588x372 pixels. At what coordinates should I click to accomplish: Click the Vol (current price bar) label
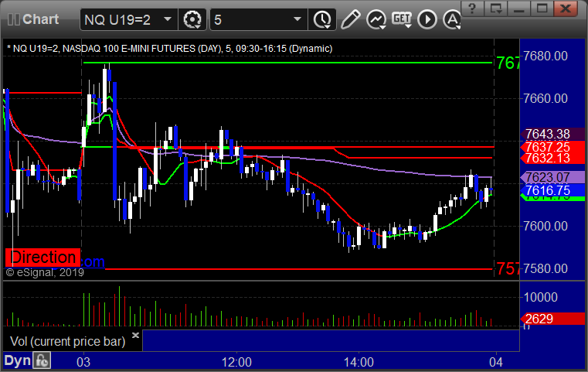[67, 341]
